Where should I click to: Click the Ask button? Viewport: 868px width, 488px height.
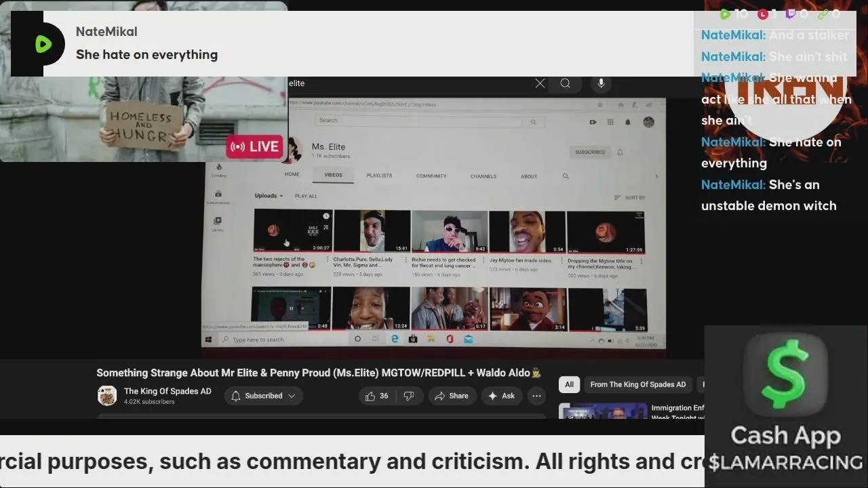click(x=501, y=396)
